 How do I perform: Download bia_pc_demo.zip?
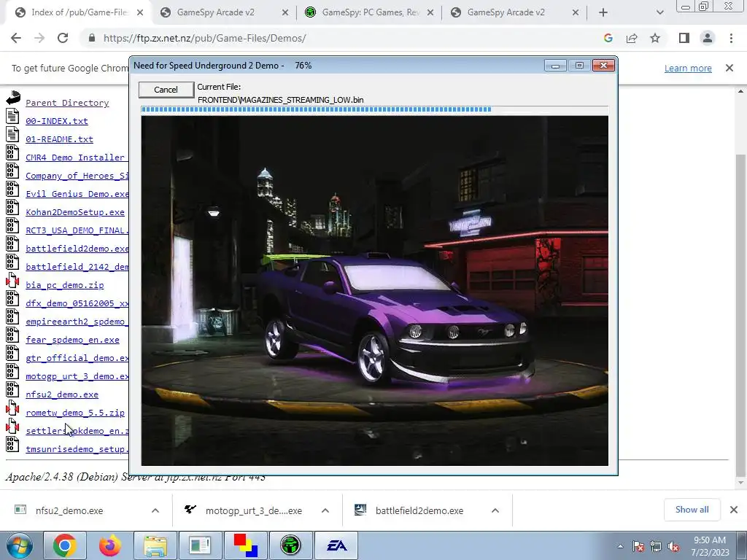[65, 285]
